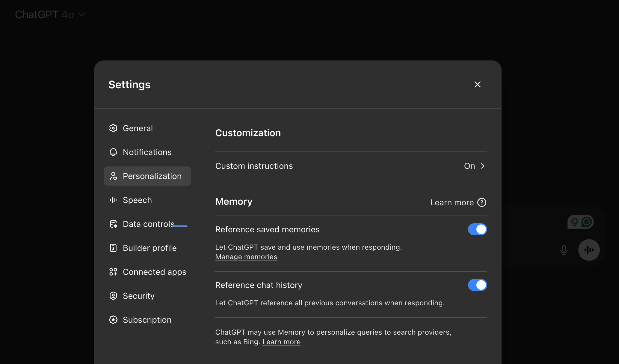Open the General settings tab
This screenshot has height=364, width=619.
pos(147,128)
